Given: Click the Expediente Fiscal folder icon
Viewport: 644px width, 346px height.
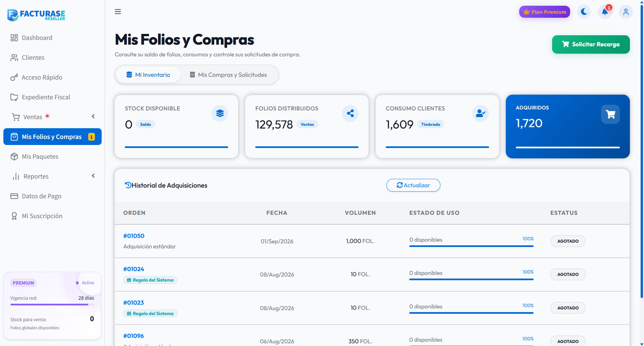Looking at the screenshot, I should pos(14,97).
